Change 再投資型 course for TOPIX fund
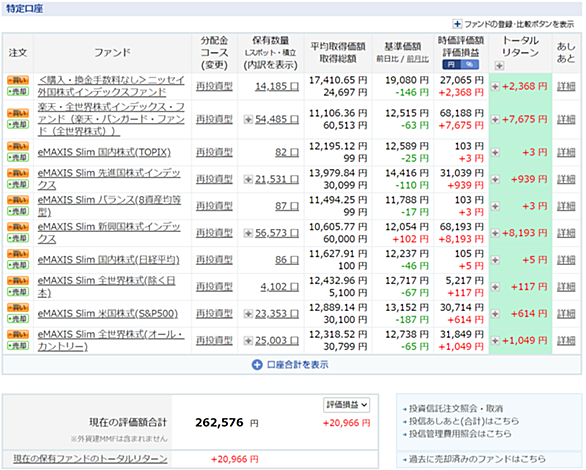 (214, 152)
